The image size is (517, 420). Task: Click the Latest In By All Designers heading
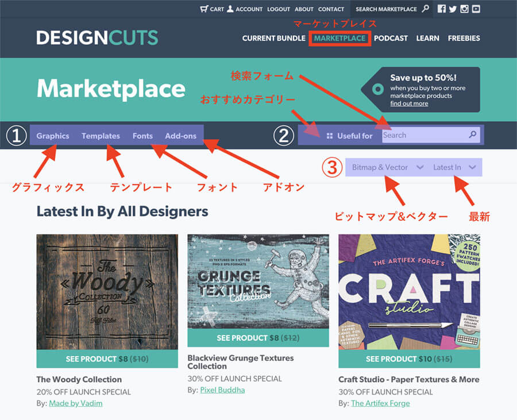[x=122, y=211]
